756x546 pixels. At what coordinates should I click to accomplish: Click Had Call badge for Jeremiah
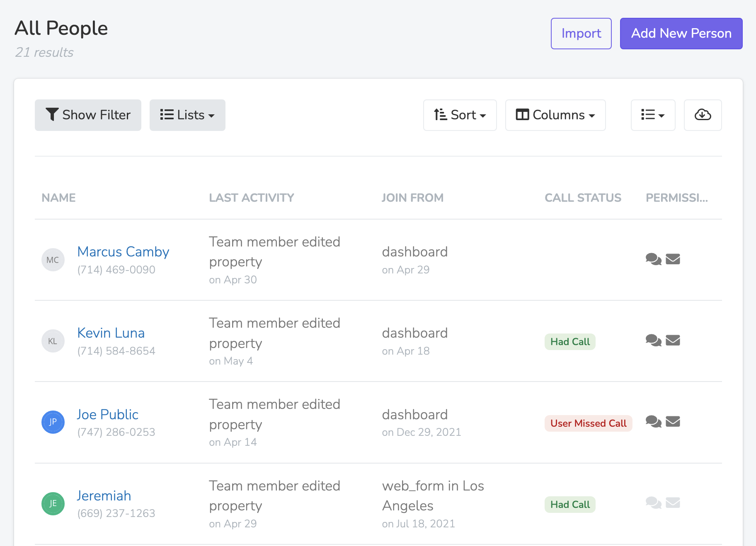(570, 505)
